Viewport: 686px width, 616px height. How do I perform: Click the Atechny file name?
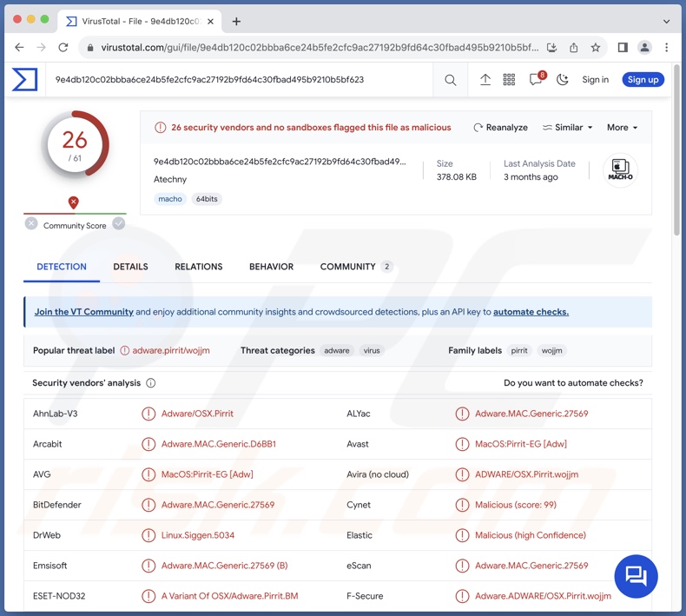pos(170,180)
